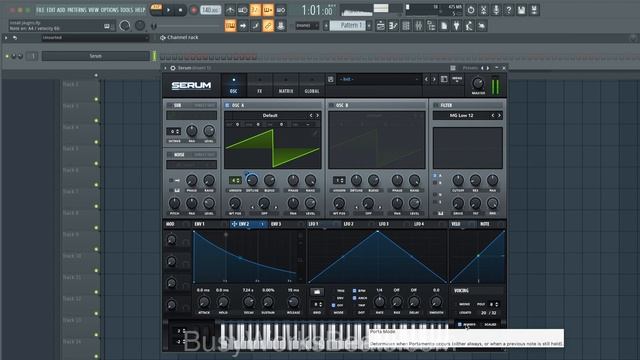Click the Serum preset save disk icon
This screenshot has width=640, height=360.
(x=331, y=79)
